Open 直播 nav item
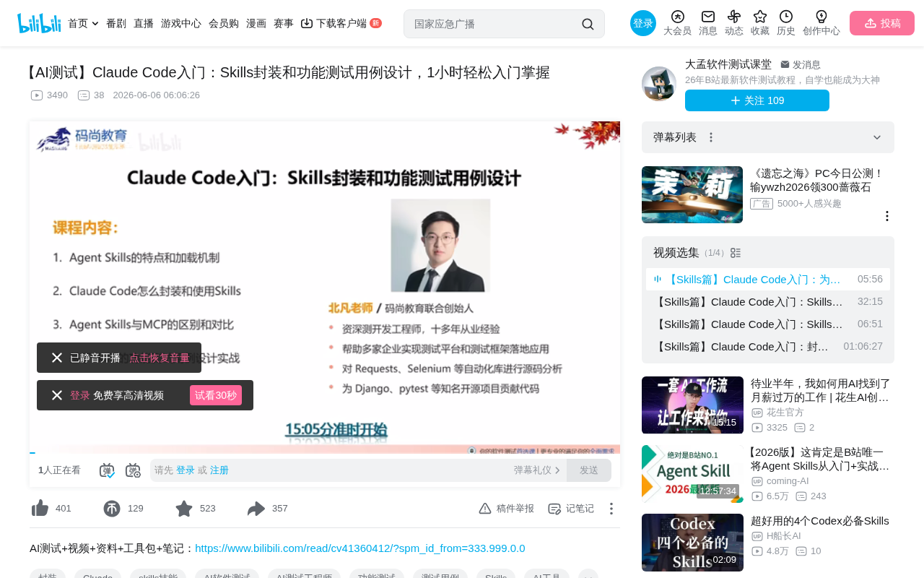 pos(144,23)
